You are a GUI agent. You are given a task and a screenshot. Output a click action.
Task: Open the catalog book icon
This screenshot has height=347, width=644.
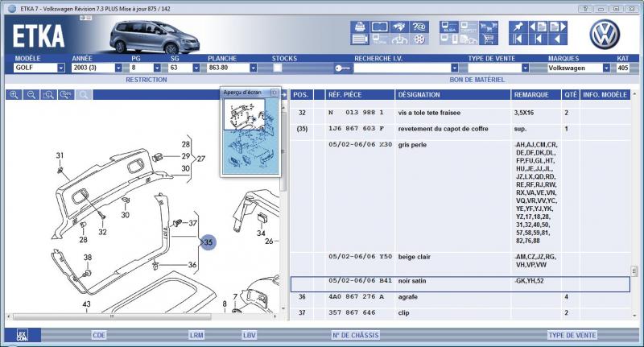point(379,27)
